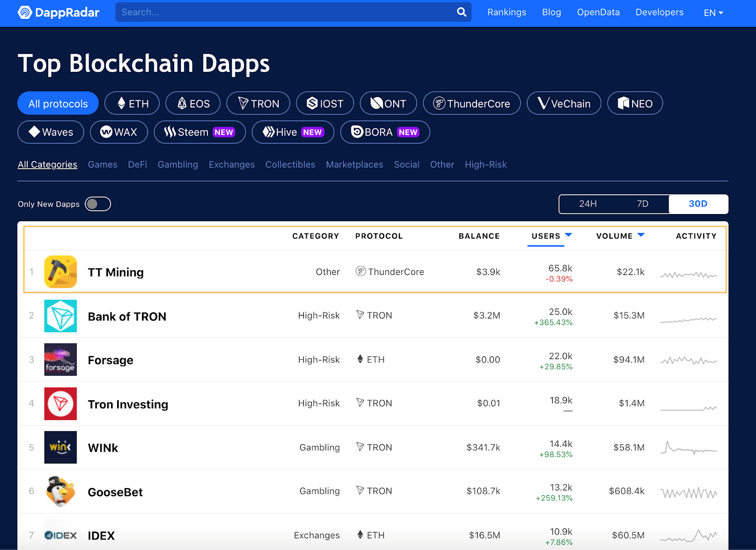Select the Gambling category tab
This screenshot has width=756, height=550.
178,164
